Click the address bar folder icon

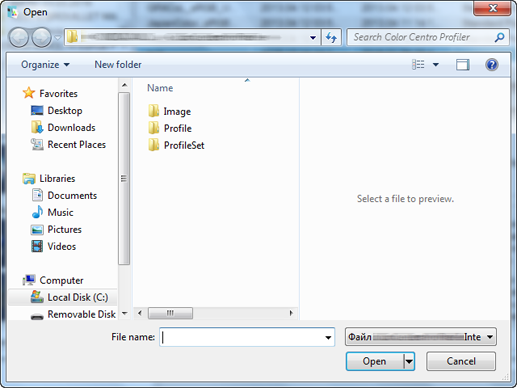[72, 37]
